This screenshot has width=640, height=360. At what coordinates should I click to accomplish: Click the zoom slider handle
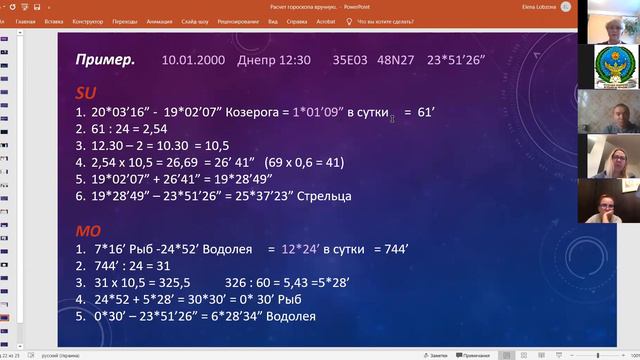pos(598,356)
